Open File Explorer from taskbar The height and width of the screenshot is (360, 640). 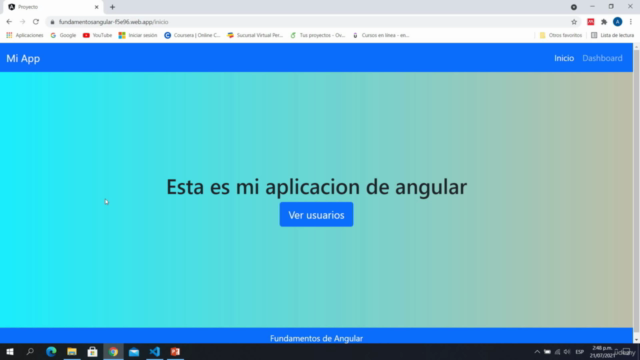[72, 351]
